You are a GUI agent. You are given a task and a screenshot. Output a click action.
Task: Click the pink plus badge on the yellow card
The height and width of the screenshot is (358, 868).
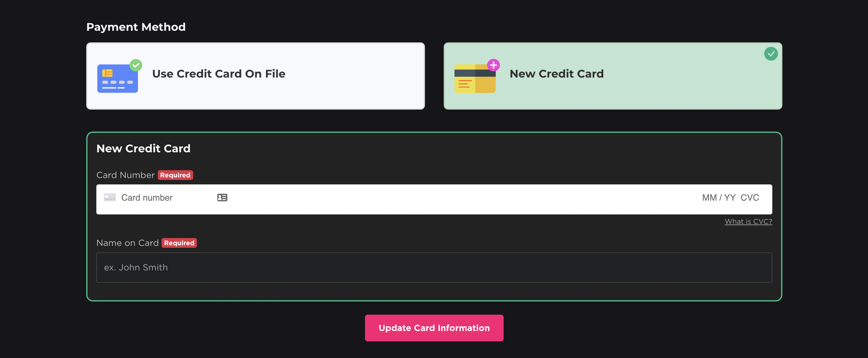[x=493, y=65]
